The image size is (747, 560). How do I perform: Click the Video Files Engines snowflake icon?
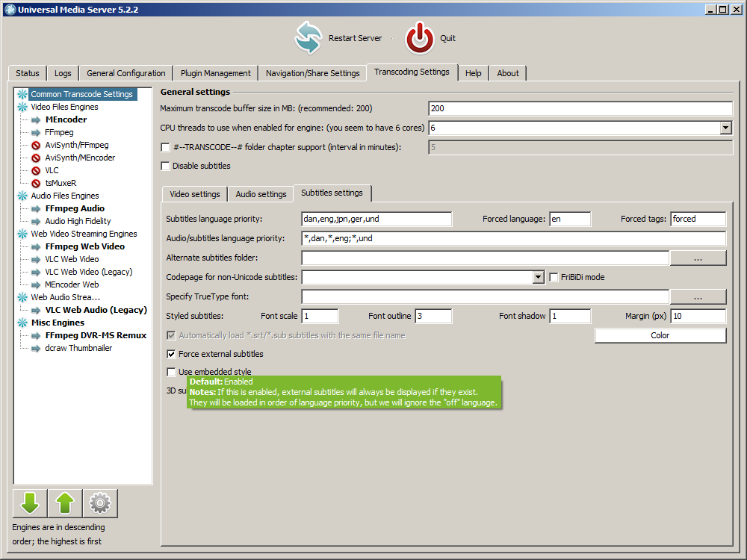pos(22,107)
